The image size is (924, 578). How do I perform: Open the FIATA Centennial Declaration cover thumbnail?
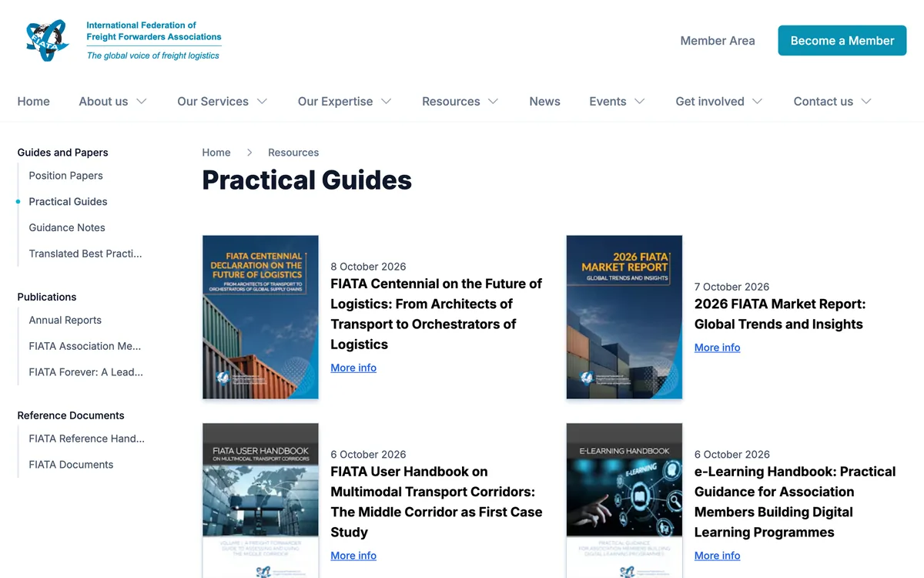pos(260,317)
